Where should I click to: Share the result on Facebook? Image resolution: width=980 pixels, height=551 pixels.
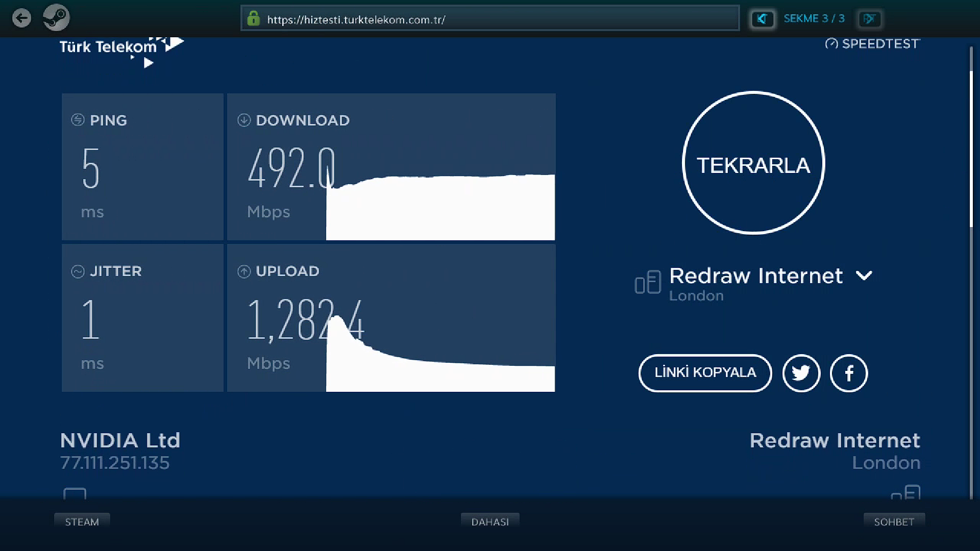(x=848, y=373)
